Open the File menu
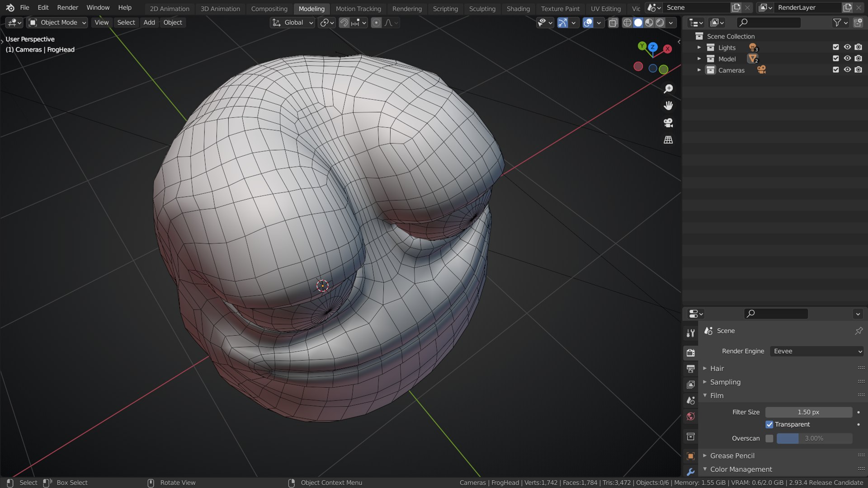The height and width of the screenshot is (488, 868). click(x=24, y=8)
